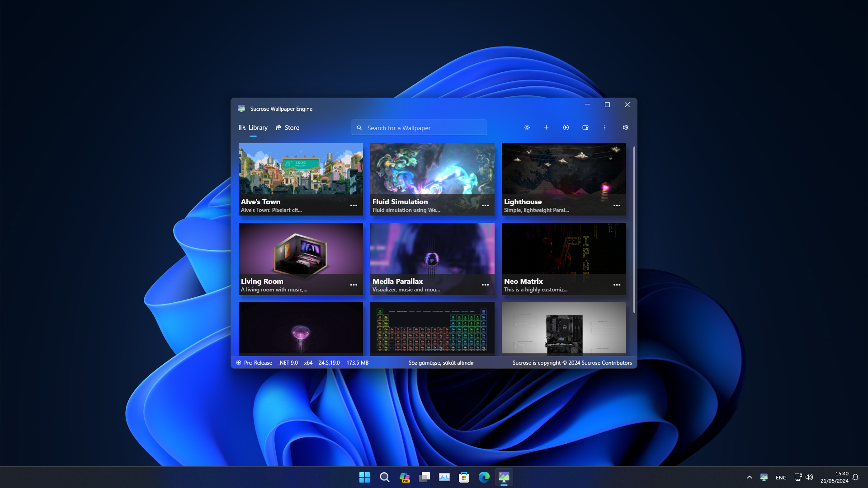This screenshot has height=488, width=868.
Task: Click the library scrollbar on the right
Action: tap(634, 230)
